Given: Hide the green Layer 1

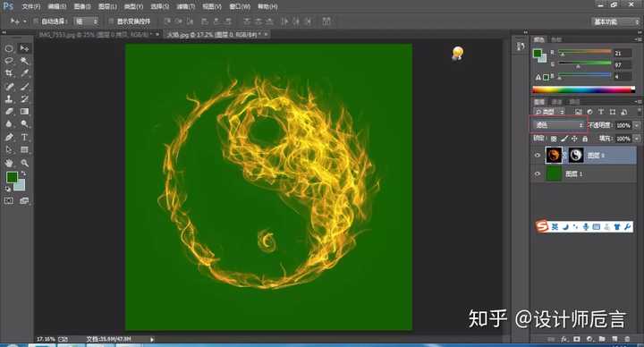Looking at the screenshot, I should (x=538, y=173).
